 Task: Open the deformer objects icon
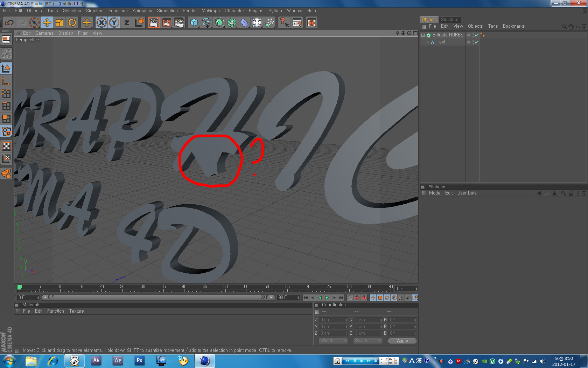[x=244, y=23]
